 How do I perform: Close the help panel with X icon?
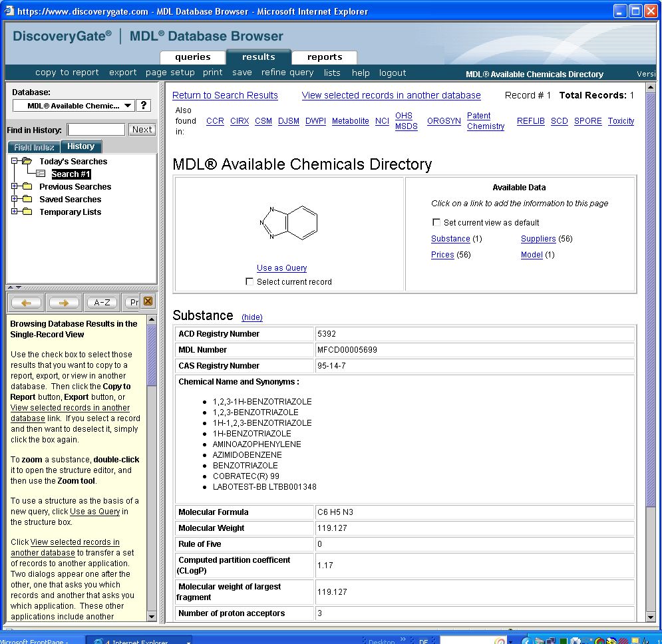point(148,302)
